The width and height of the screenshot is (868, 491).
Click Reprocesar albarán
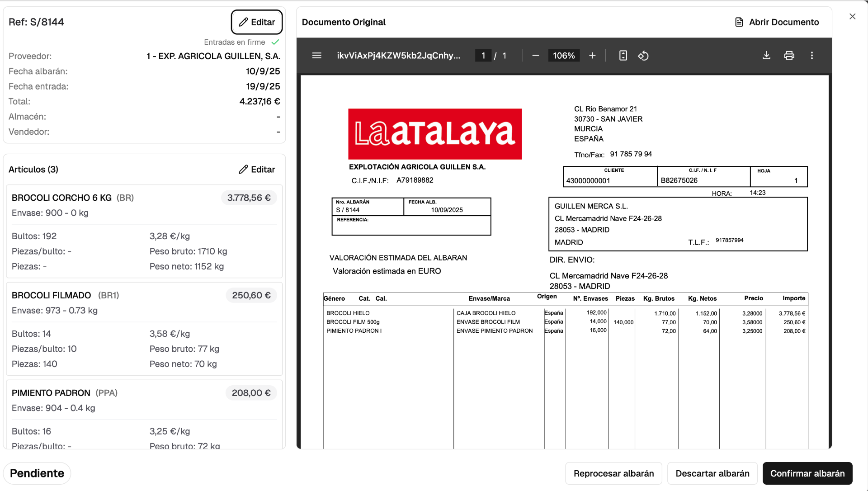[613, 473]
